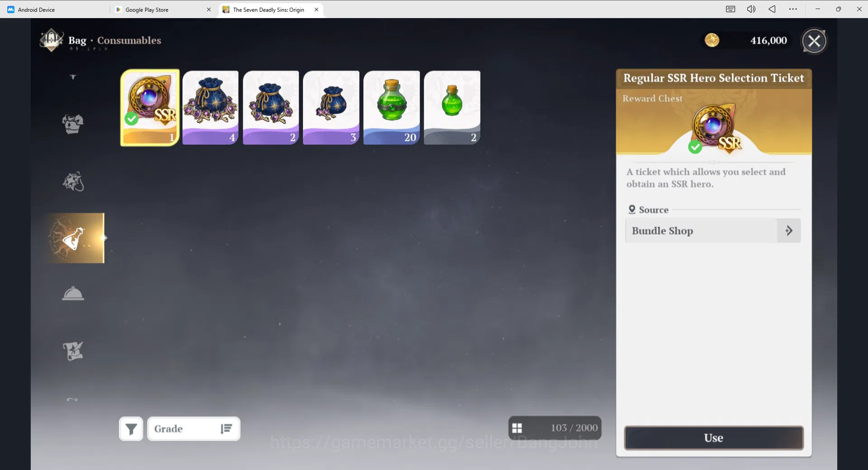Select the Regular SSR Hero Selection Ticket

[150, 108]
